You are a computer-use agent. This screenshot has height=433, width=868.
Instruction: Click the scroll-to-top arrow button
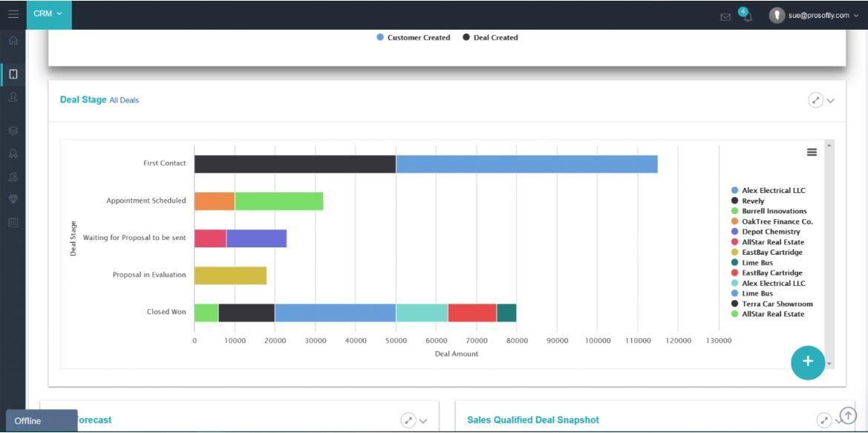(847, 416)
